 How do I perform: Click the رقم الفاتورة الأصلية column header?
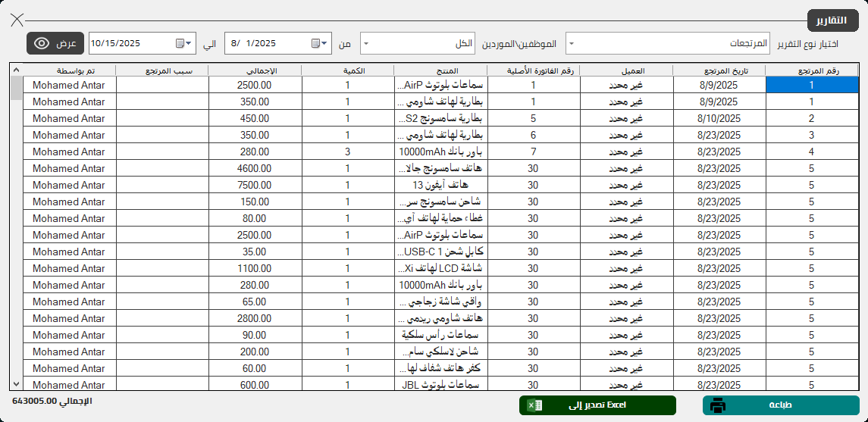534,70
